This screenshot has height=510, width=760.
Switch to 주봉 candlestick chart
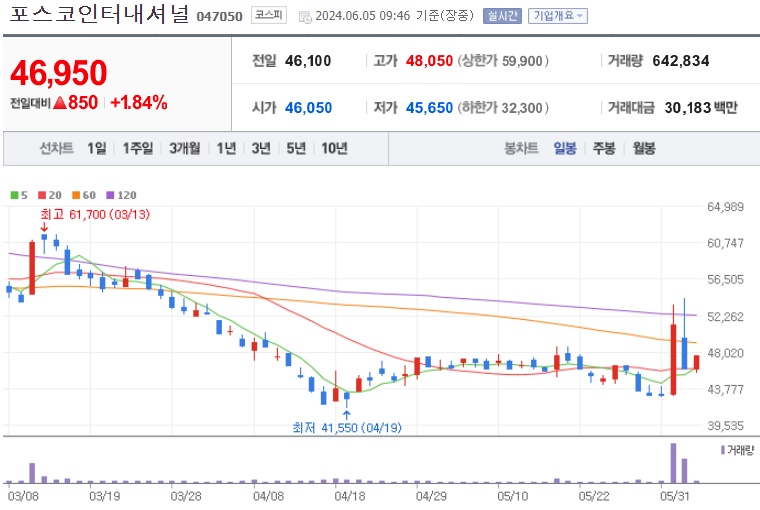604,148
